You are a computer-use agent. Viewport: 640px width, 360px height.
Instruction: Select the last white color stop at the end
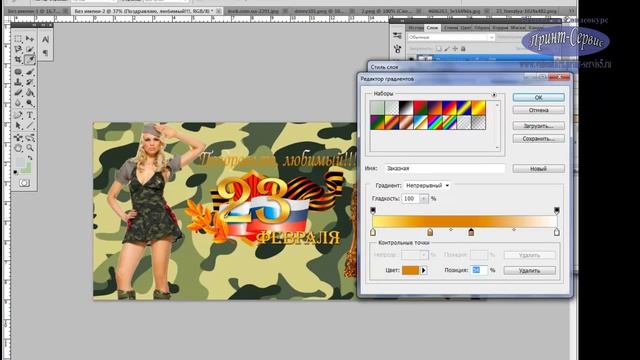click(557, 232)
